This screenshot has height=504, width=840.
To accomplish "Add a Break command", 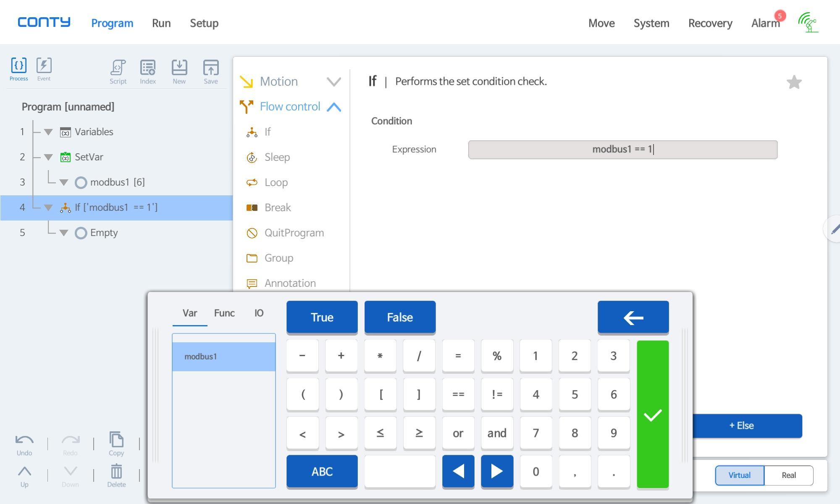I will click(268, 207).
